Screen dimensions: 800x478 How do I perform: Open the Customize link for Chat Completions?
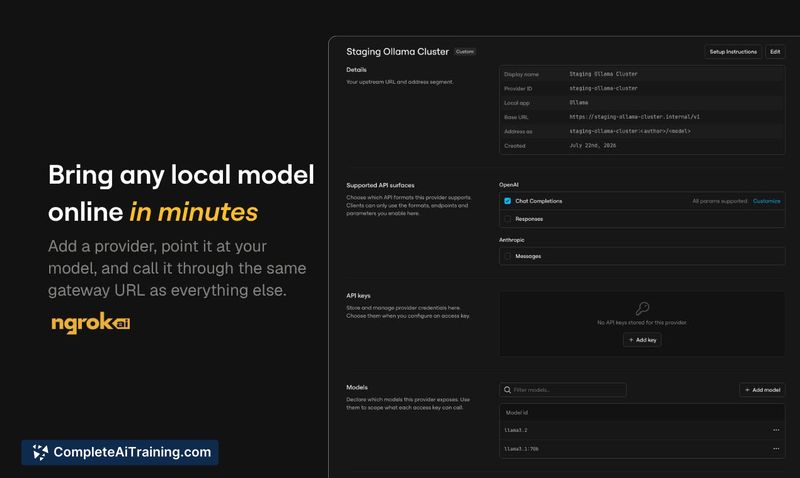(x=766, y=201)
